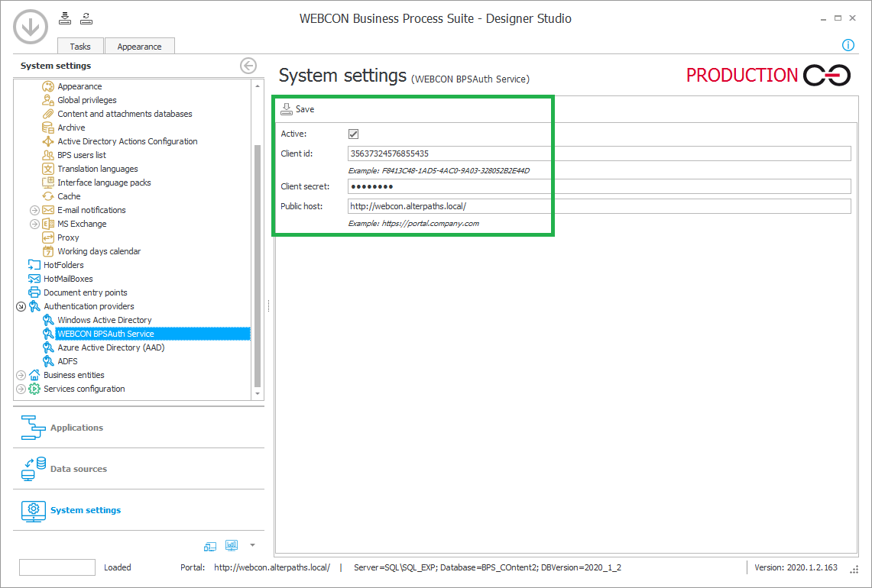Click the Azure Active Directory key icon
This screenshot has height=588, width=872.
coord(48,347)
